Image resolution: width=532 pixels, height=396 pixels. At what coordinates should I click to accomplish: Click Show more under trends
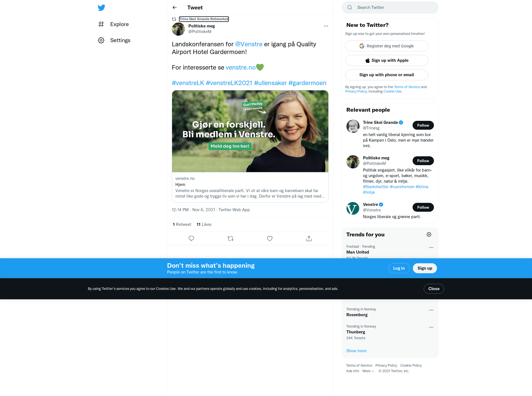tap(356, 351)
